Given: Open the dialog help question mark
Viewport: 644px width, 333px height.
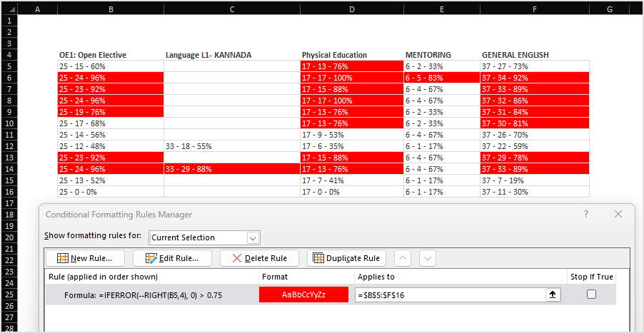Looking at the screenshot, I should (x=585, y=214).
